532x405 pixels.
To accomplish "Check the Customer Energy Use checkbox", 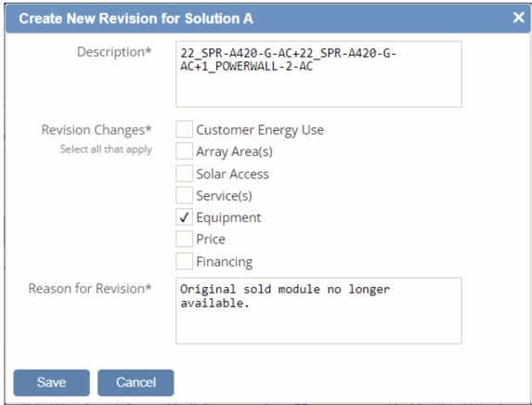I will pos(184,129).
